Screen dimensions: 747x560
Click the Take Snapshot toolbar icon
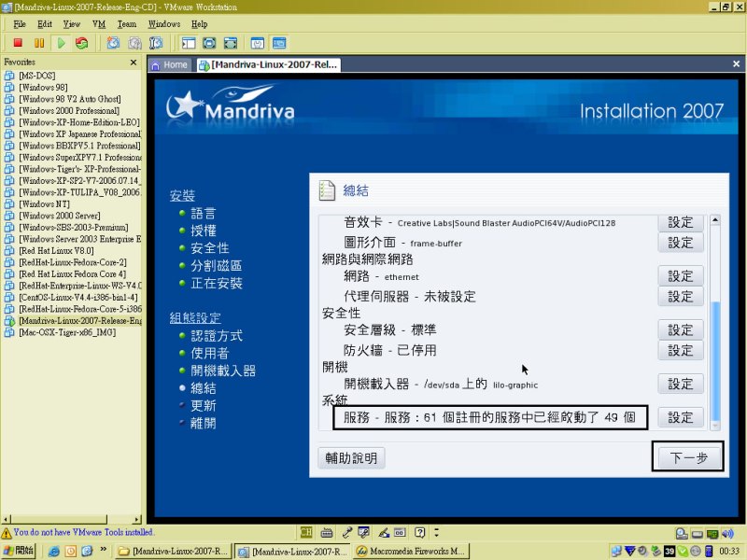click(x=113, y=43)
